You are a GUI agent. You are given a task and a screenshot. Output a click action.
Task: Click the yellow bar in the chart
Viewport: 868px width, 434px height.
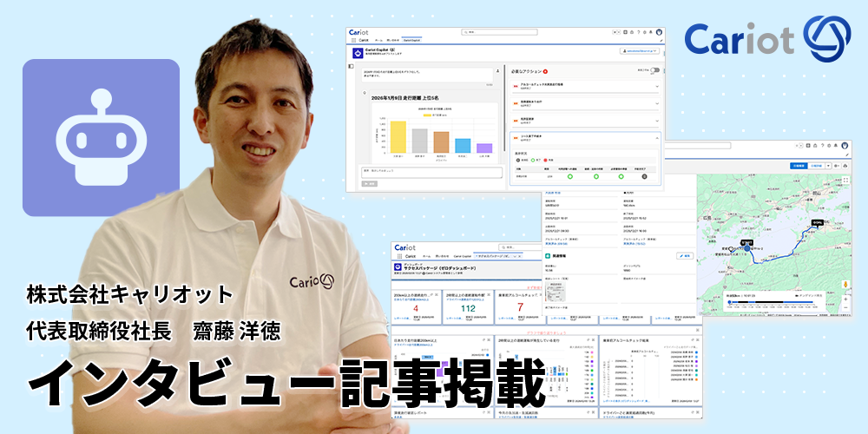[398, 137]
